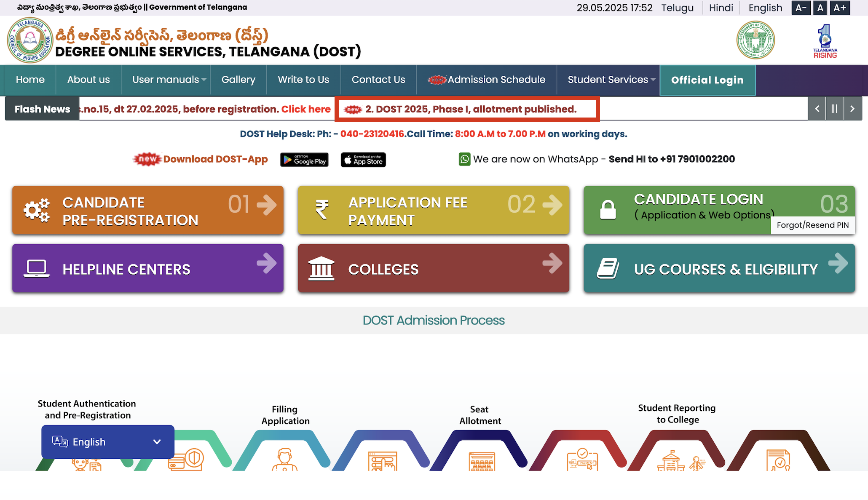Pause the flash news ticker
This screenshot has height=500, width=868.
(835, 109)
